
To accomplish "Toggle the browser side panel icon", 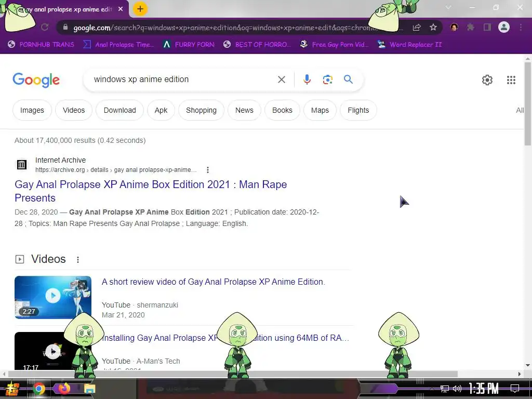I will (487, 27).
